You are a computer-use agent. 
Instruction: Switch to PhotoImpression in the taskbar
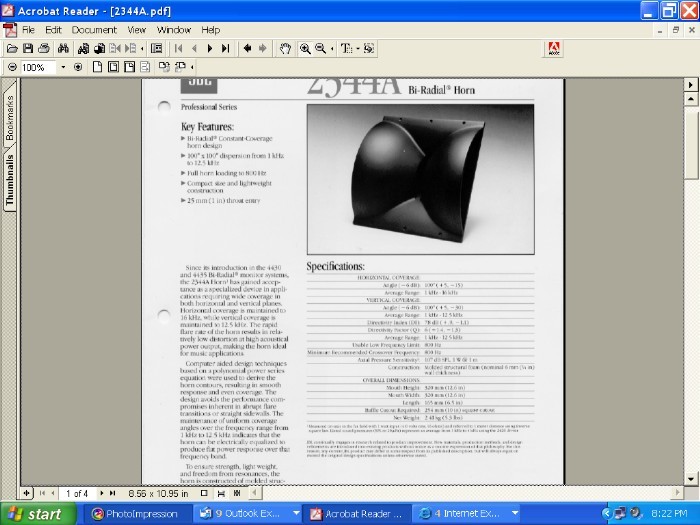pyautogui.click(x=136, y=514)
